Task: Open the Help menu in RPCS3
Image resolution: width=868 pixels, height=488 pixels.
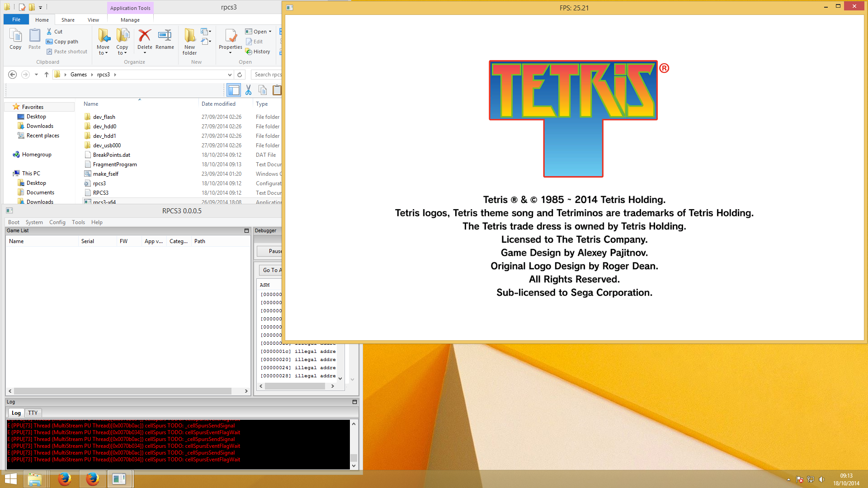Action: [x=97, y=222]
